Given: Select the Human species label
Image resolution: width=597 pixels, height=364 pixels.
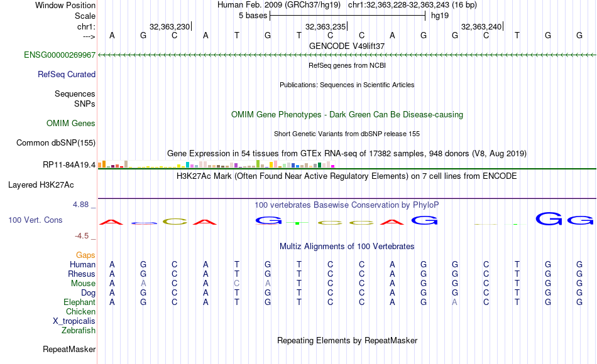Looking at the screenshot, I should [82, 264].
